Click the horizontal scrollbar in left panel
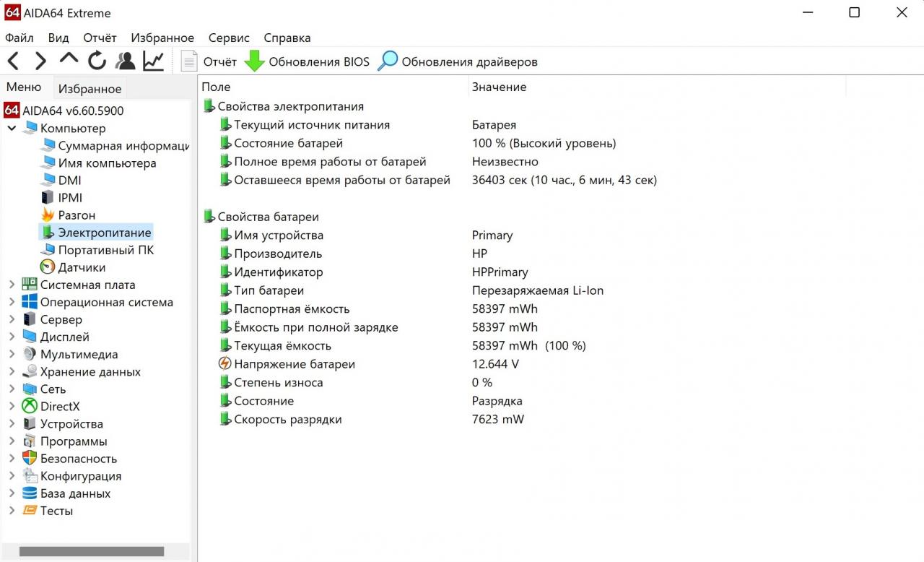 92,551
